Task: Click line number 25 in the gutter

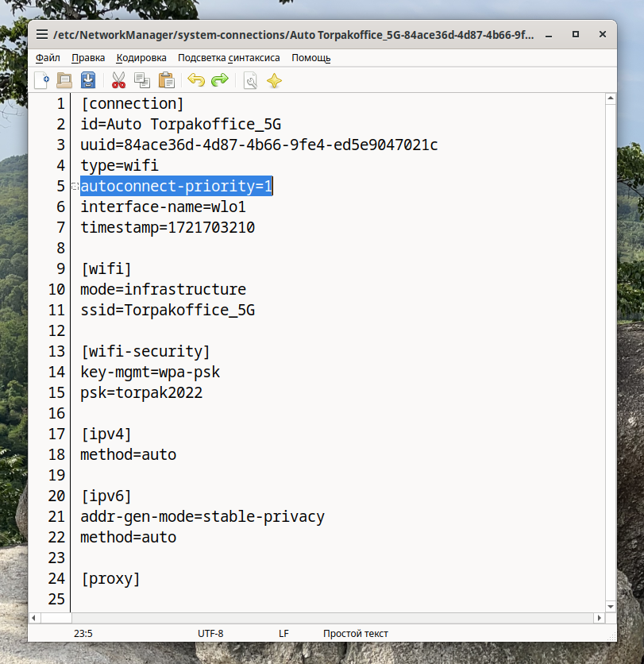Action: [56, 600]
